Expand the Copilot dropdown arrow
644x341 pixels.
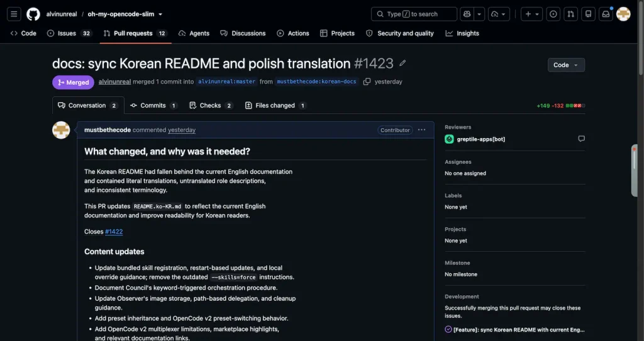click(479, 14)
